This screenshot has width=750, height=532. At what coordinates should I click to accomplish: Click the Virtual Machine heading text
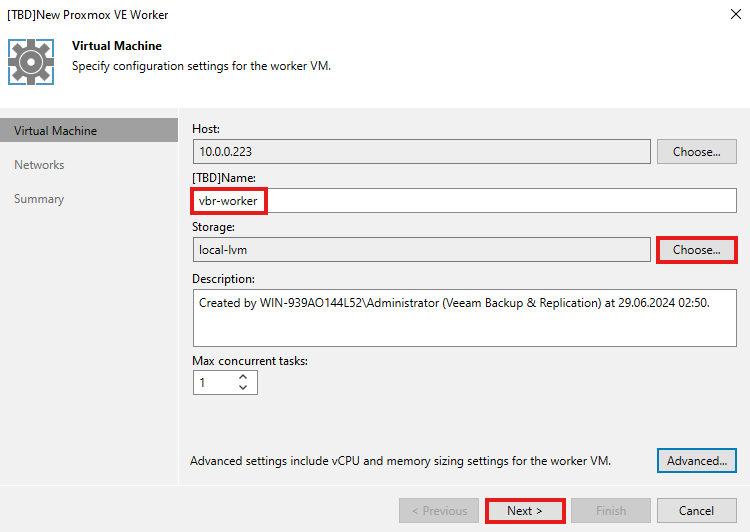pos(117,46)
